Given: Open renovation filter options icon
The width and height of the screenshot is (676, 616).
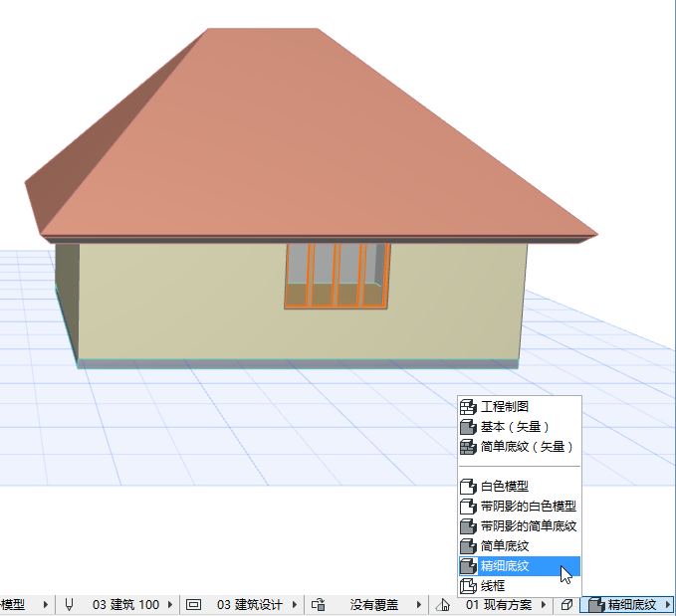Looking at the screenshot, I should [443, 605].
